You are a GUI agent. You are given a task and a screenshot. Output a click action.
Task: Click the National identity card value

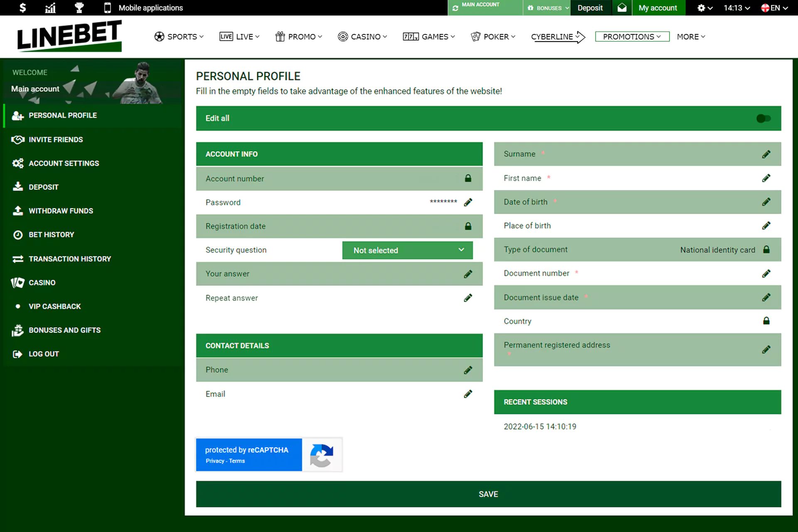tap(717, 250)
